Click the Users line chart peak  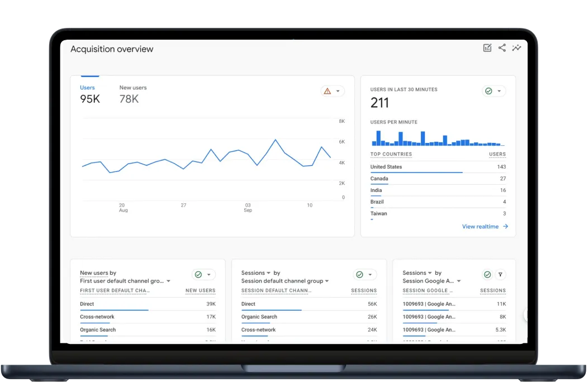point(276,140)
